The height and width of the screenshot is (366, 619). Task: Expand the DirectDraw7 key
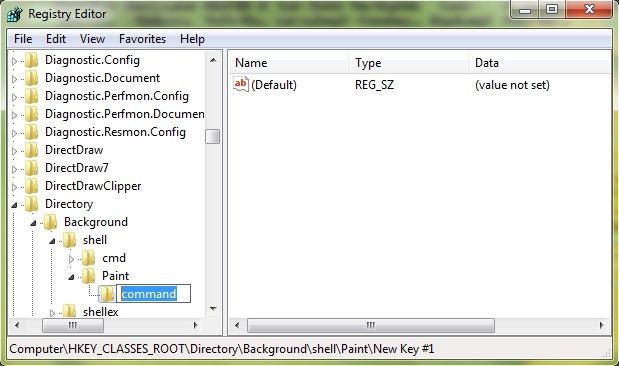(x=15, y=169)
